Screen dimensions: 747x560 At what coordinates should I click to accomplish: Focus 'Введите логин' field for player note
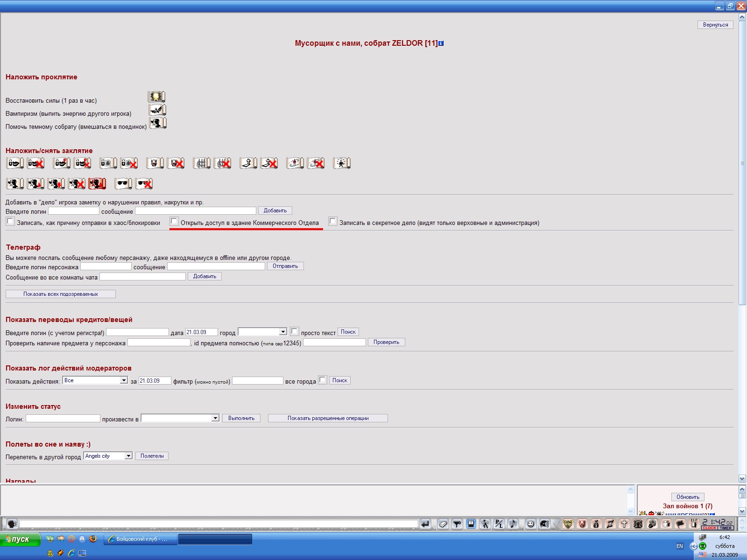click(74, 211)
